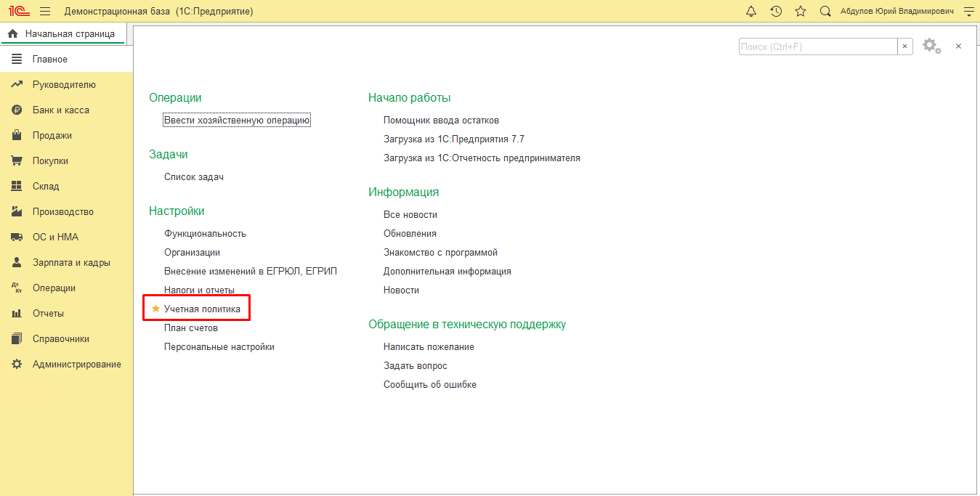This screenshot has height=496, width=980.
Task: Open План счетов
Action: coord(191,328)
